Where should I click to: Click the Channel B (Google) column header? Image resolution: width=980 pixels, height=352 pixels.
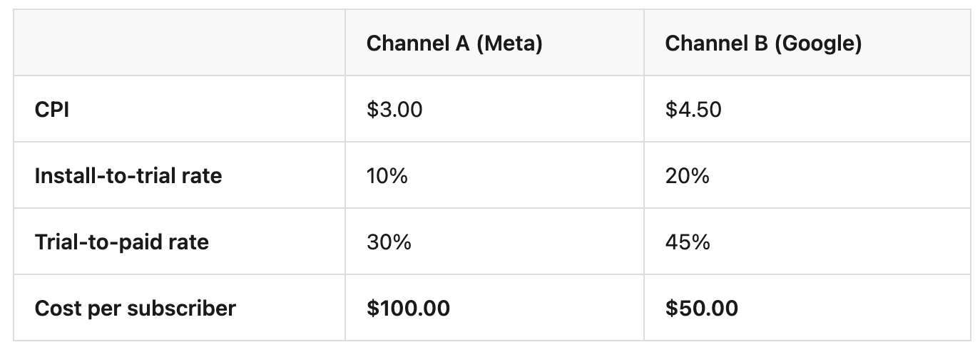pyautogui.click(x=763, y=44)
